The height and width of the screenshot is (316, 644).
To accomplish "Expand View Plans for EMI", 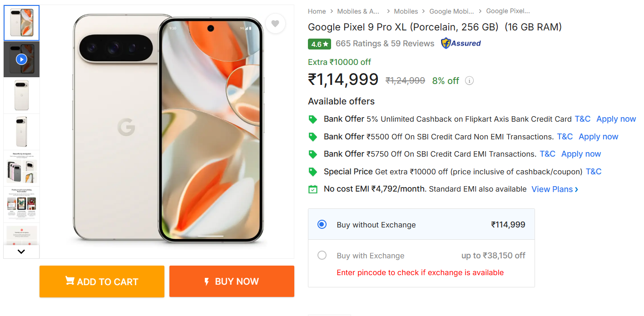I will click(x=555, y=189).
